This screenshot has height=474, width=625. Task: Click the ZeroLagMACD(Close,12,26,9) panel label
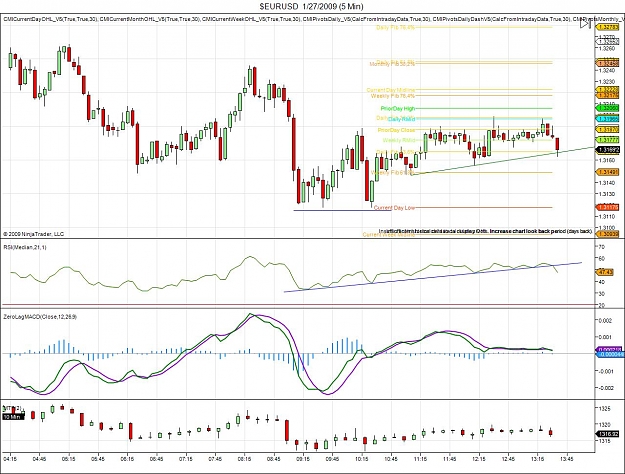click(40, 317)
